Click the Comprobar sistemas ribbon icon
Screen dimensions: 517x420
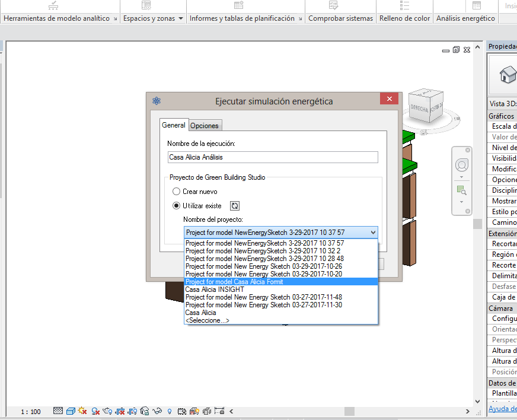coord(333,5)
